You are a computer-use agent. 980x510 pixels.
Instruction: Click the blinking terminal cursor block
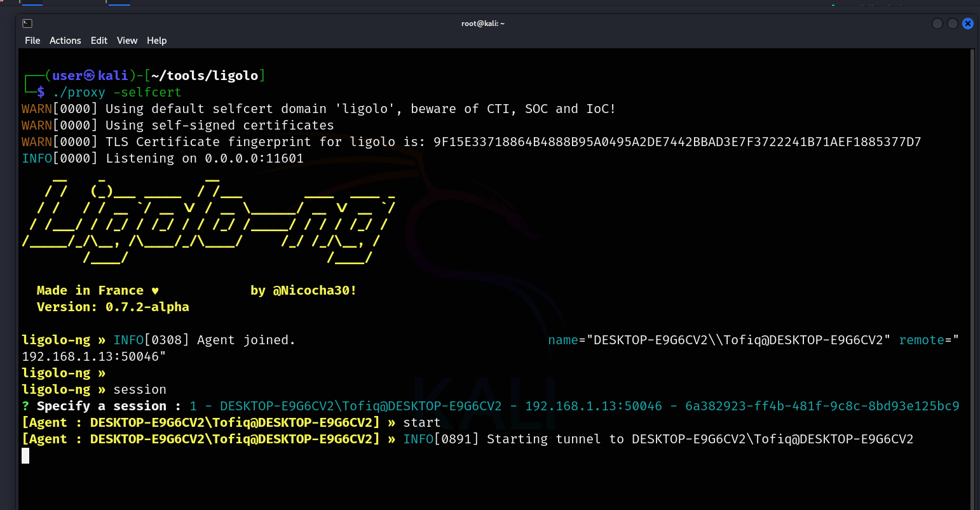pos(25,455)
